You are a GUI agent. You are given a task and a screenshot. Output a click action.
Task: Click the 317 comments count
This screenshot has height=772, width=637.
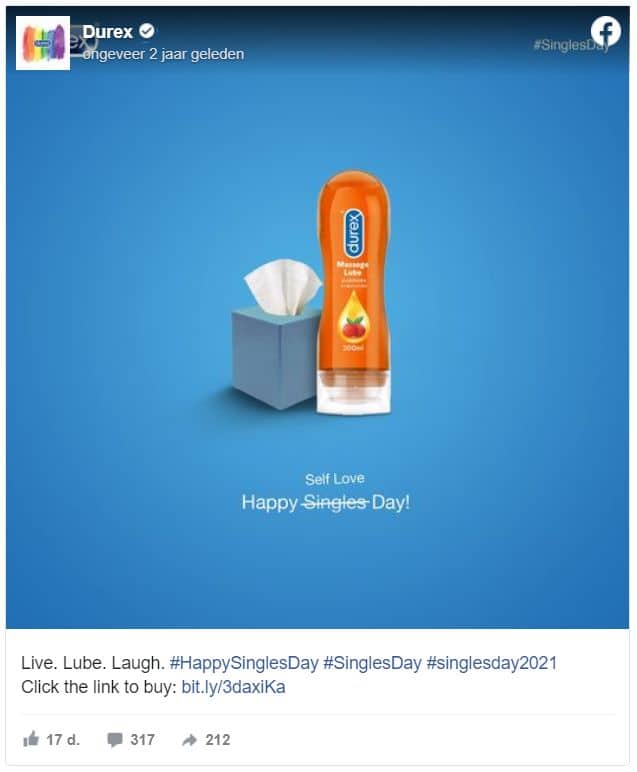pyautogui.click(x=142, y=740)
